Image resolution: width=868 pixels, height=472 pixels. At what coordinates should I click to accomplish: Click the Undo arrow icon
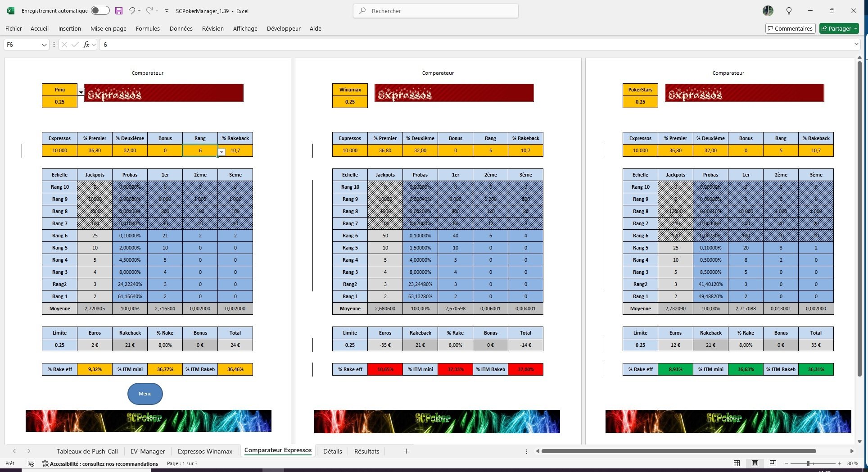[x=131, y=10]
